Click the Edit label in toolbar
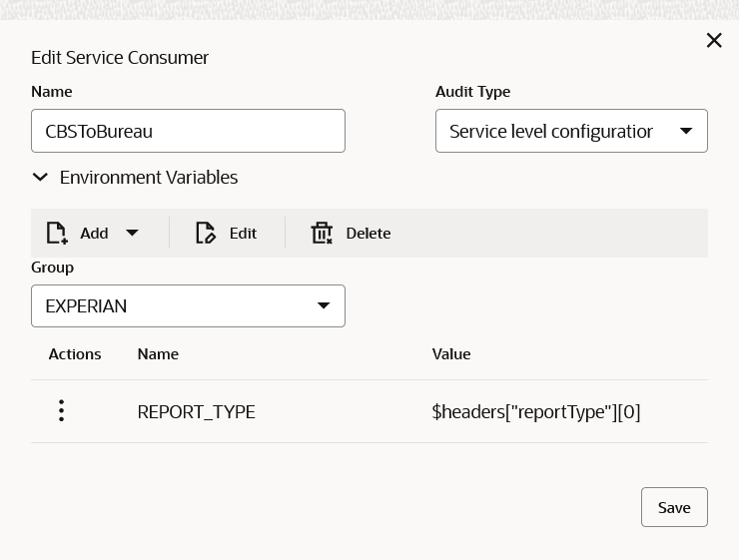739x560 pixels. (x=243, y=234)
